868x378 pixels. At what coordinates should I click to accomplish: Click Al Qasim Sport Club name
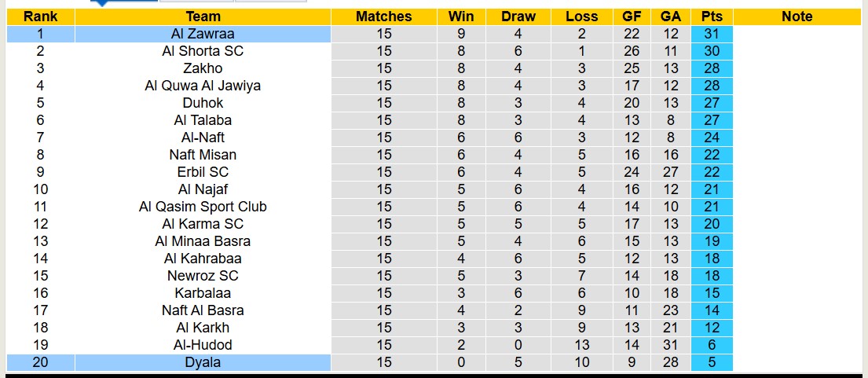click(x=203, y=207)
